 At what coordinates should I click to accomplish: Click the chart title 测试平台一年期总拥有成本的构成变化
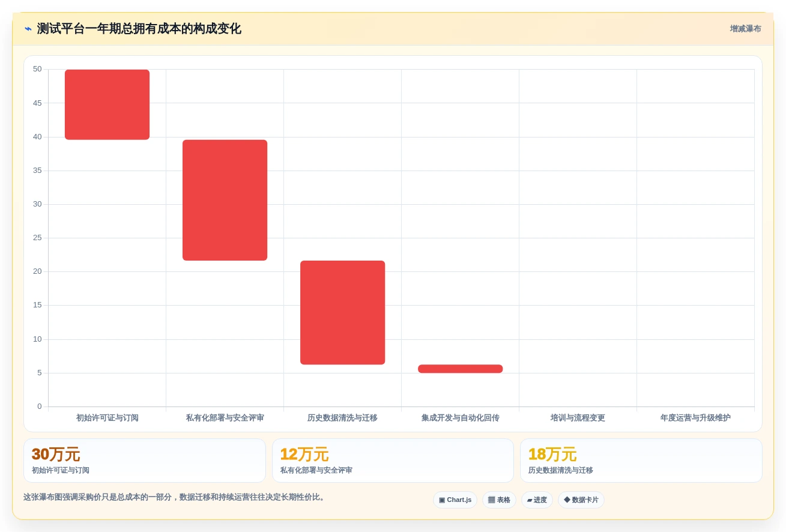tap(139, 29)
